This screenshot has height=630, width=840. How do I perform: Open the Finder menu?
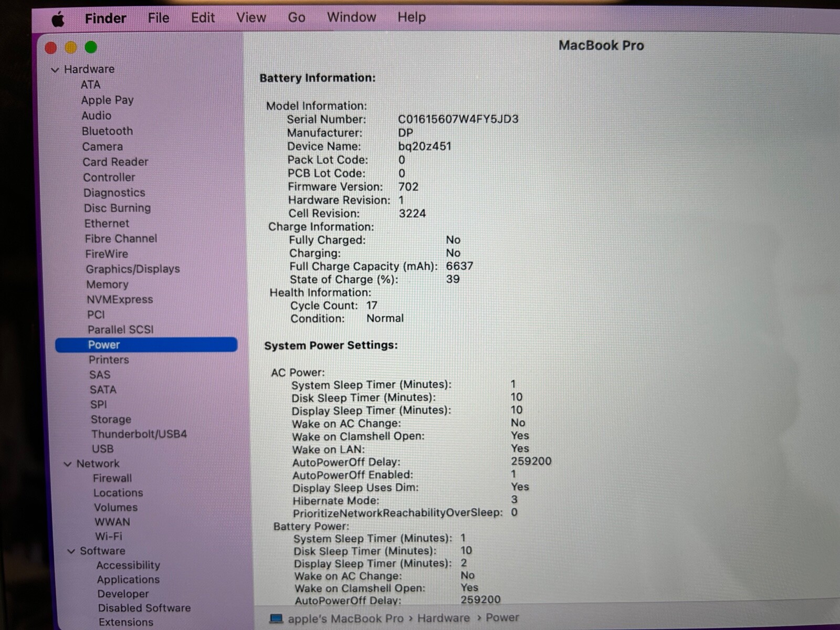click(x=106, y=18)
